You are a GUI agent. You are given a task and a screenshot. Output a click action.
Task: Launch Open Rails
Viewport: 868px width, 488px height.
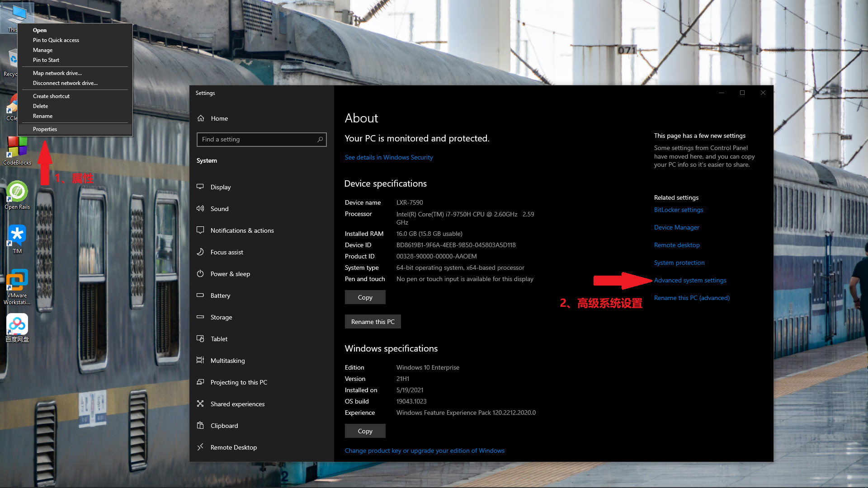coord(17,192)
